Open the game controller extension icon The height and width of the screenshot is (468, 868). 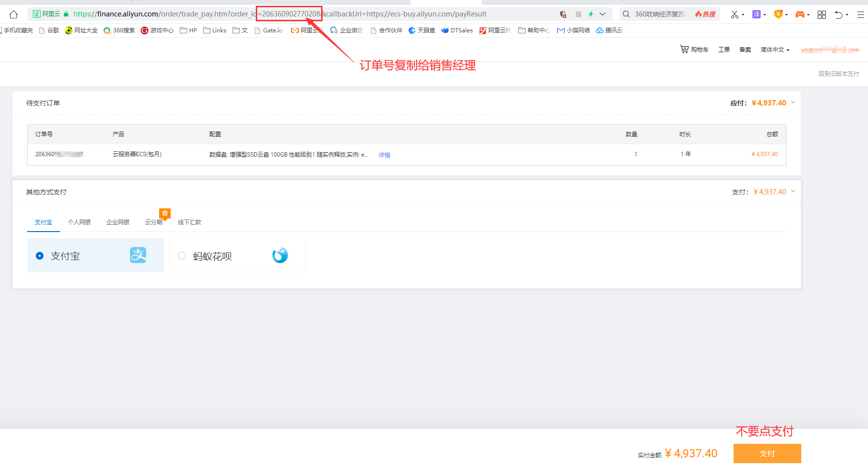tap(800, 15)
